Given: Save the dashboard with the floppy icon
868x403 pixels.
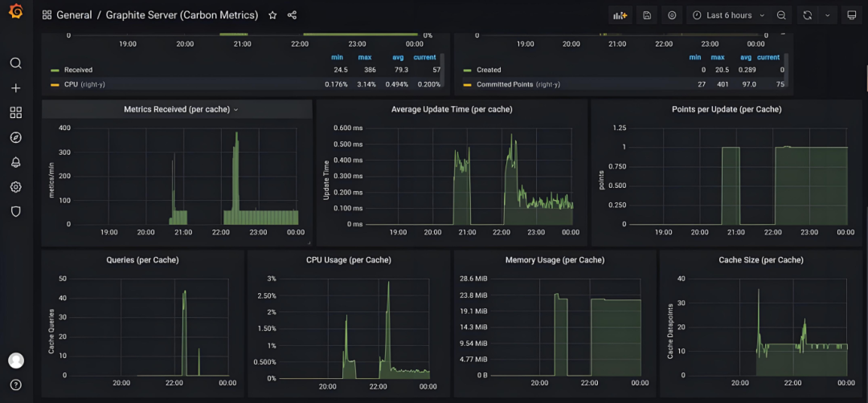Looking at the screenshot, I should point(646,15).
